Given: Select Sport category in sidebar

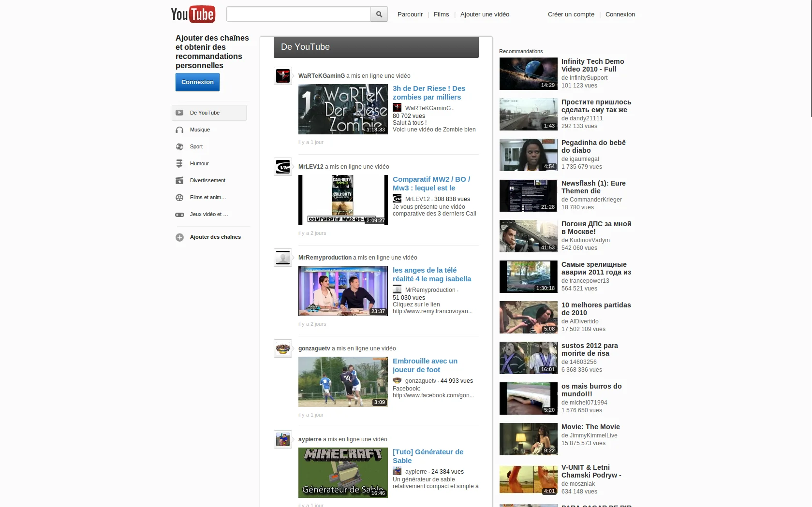Looking at the screenshot, I should click(196, 146).
